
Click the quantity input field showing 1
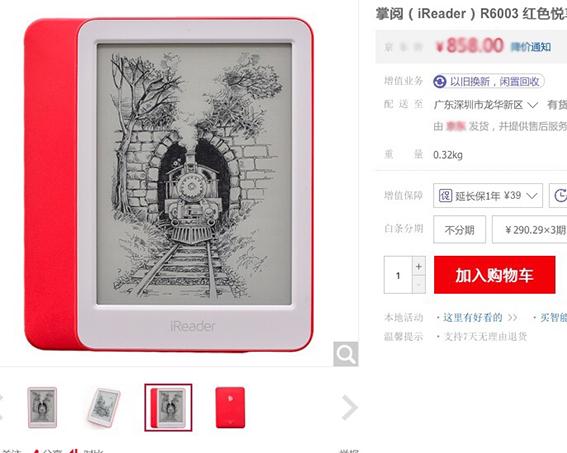[x=398, y=275]
